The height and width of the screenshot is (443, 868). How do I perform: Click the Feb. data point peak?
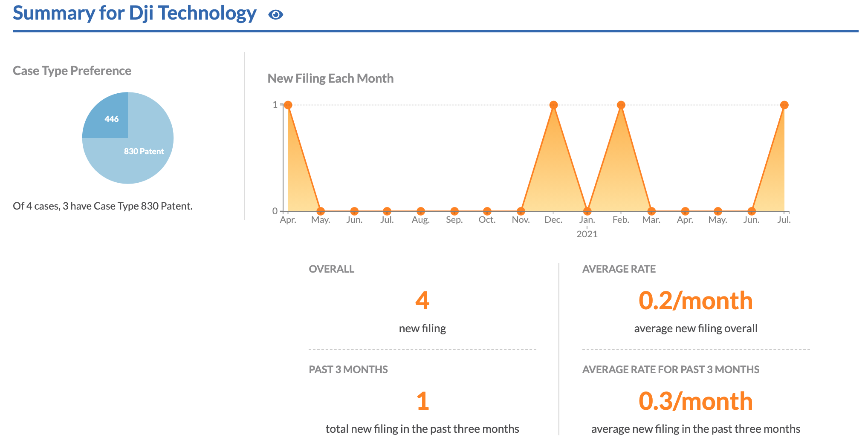click(621, 105)
